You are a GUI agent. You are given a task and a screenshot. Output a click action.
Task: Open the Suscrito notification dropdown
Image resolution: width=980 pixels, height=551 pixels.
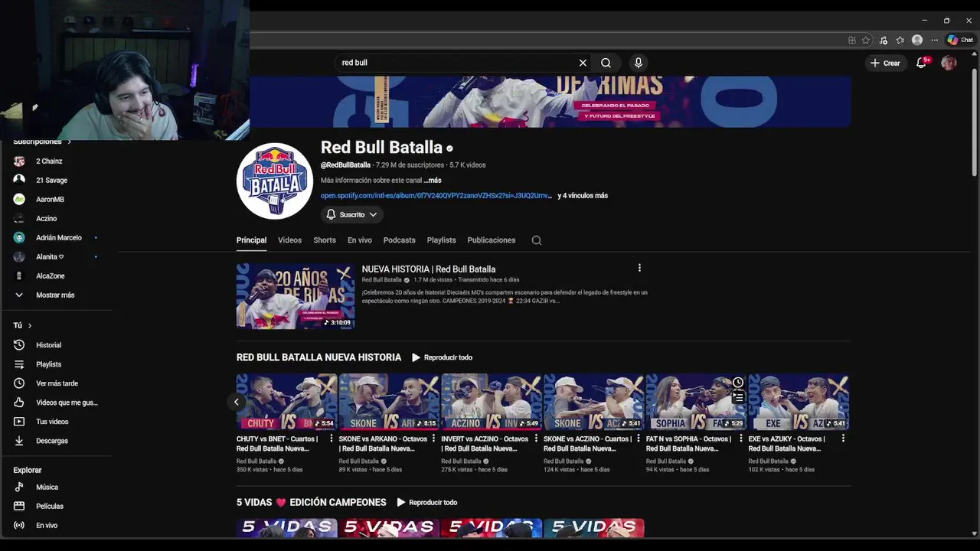point(351,215)
